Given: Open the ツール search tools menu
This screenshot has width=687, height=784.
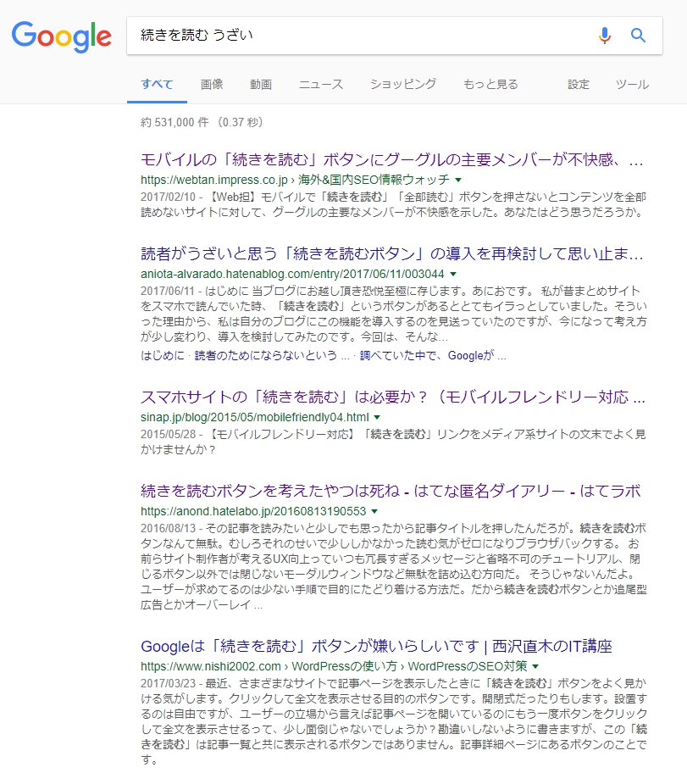Looking at the screenshot, I should (x=632, y=85).
